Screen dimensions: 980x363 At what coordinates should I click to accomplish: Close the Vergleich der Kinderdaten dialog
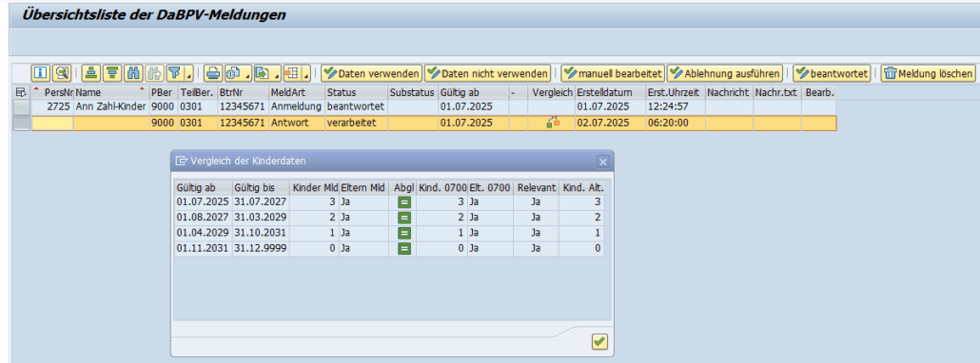point(602,162)
